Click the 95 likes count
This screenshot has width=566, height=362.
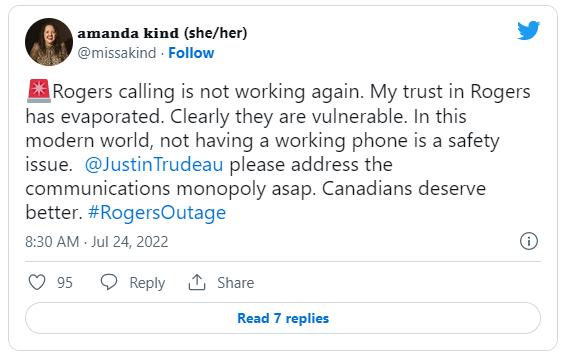pos(65,283)
